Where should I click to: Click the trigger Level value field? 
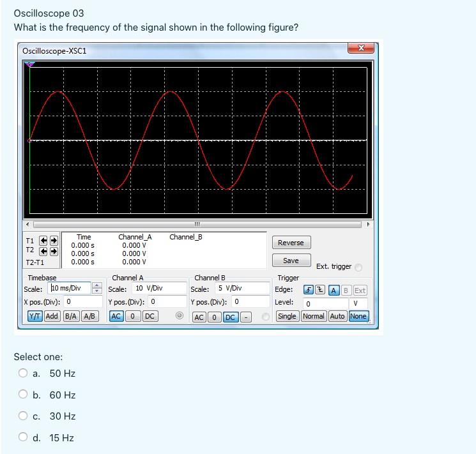tap(325, 303)
